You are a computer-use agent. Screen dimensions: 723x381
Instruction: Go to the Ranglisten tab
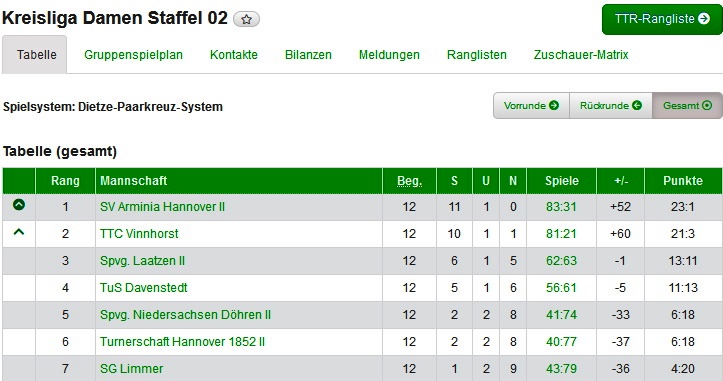[476, 55]
